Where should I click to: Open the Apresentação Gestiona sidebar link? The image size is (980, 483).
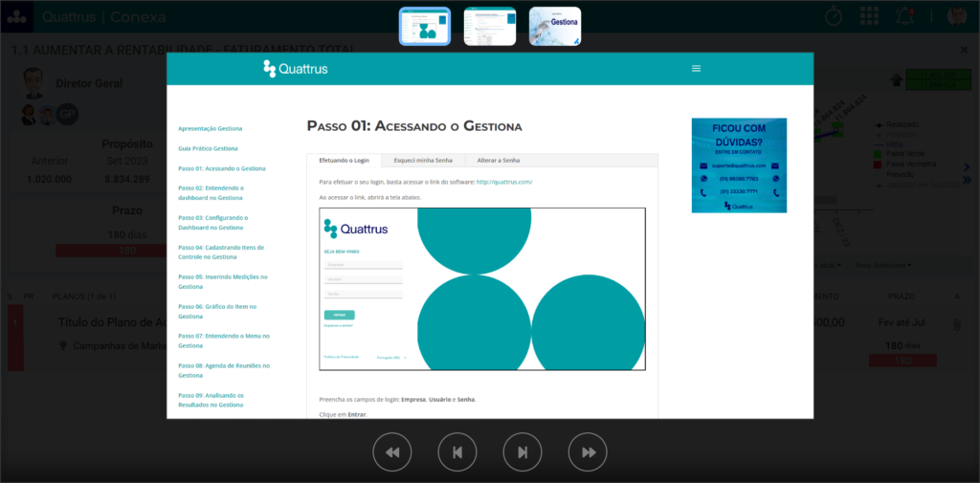[210, 129]
